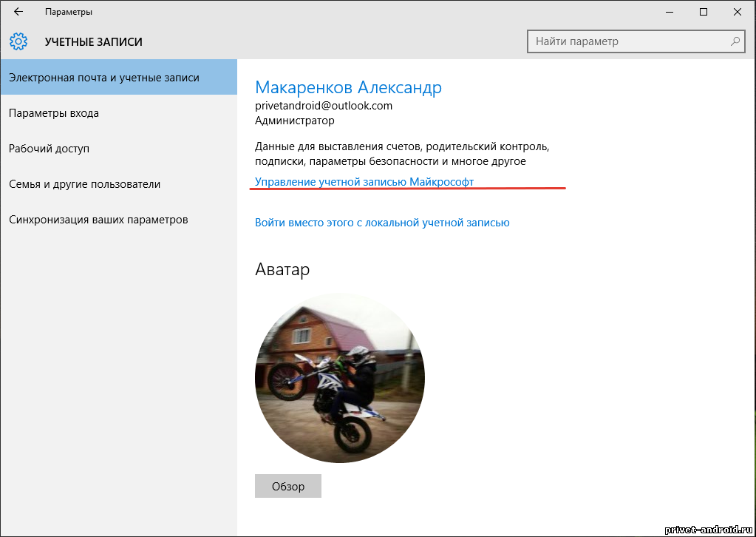Viewport: 756px width, 537px height.
Task: Click the settings gear icon
Action: [18, 41]
